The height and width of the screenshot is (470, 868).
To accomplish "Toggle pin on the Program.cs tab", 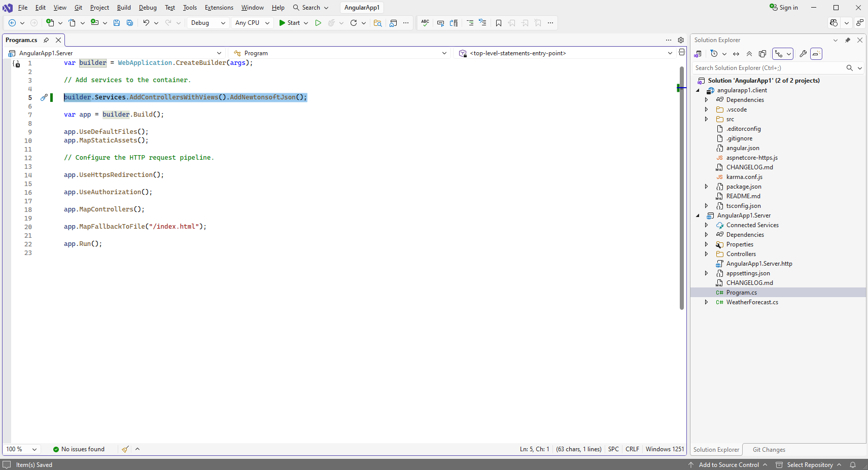I will [x=46, y=40].
